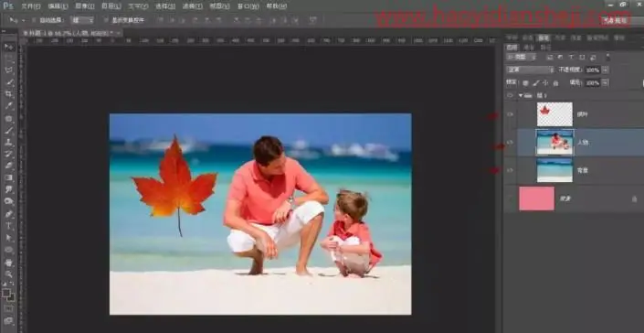Screen dimensions: 644x333
Task: Select the Eraser tool
Action: click(x=8, y=166)
